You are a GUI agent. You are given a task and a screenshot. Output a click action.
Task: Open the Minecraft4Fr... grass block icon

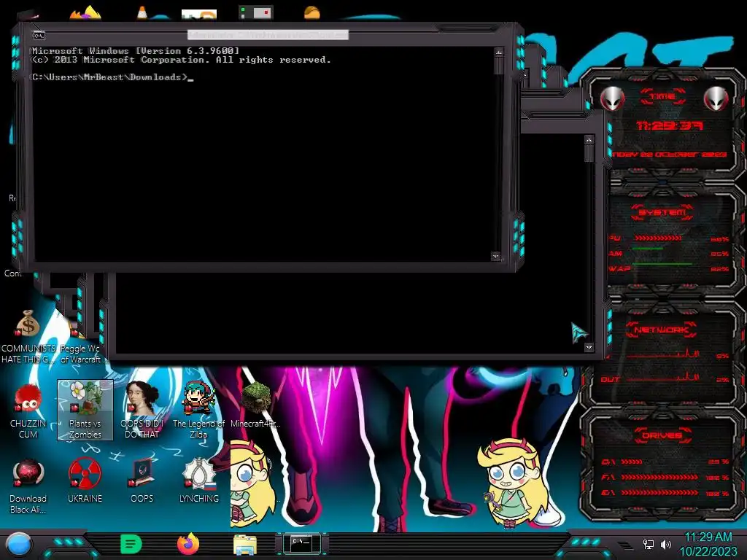coord(256,404)
